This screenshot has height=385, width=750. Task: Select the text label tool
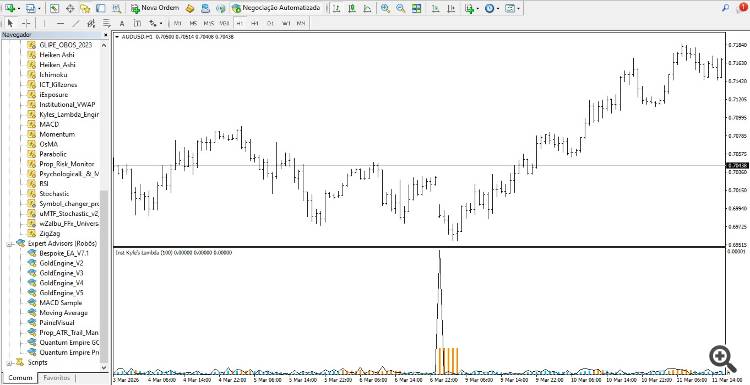pyautogui.click(x=137, y=23)
